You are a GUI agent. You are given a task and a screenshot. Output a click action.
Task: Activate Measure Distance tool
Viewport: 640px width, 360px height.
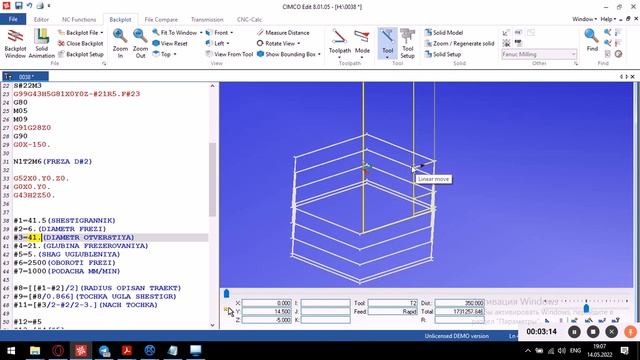click(283, 33)
